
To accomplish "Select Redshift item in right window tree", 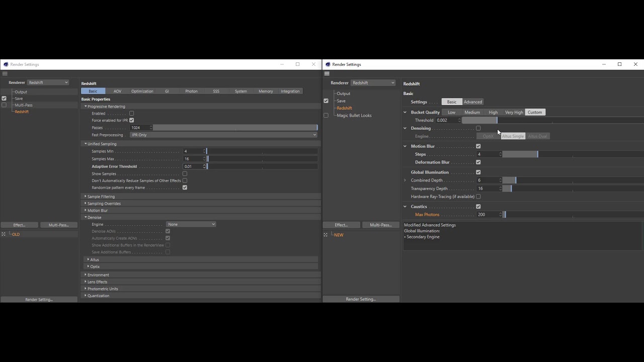I will coord(344,108).
